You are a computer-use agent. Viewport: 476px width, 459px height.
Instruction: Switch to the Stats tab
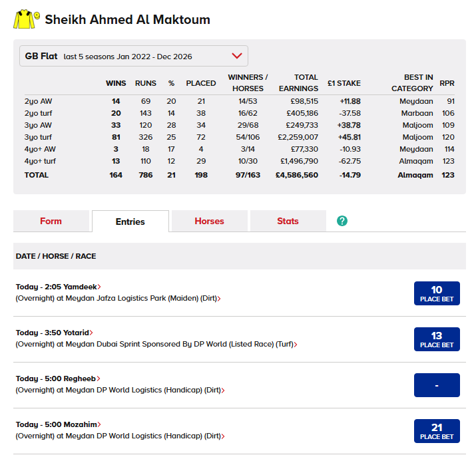(288, 221)
